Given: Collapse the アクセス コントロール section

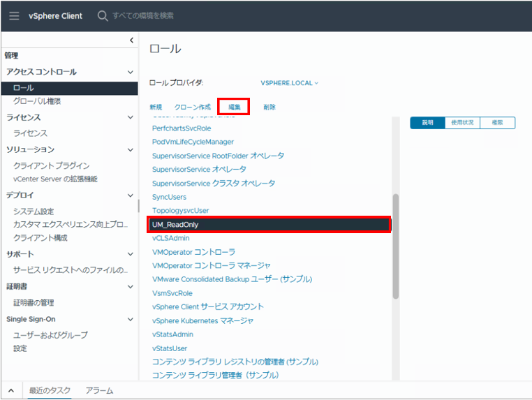Looking at the screenshot, I should (131, 72).
